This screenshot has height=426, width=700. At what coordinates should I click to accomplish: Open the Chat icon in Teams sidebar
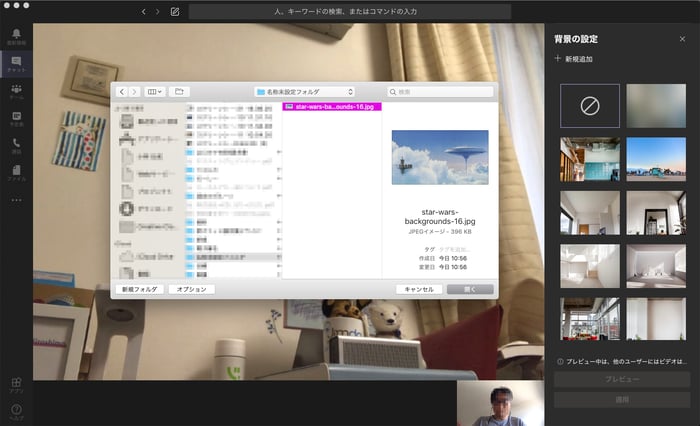coord(16,63)
